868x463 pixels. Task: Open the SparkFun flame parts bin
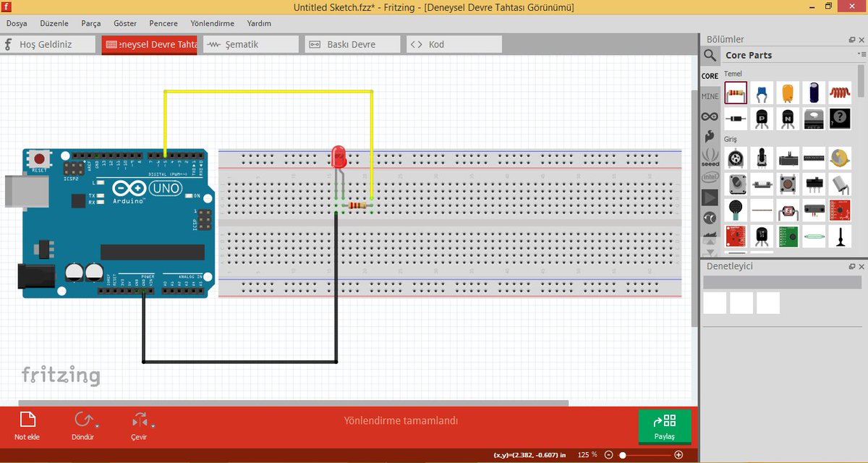coord(710,136)
